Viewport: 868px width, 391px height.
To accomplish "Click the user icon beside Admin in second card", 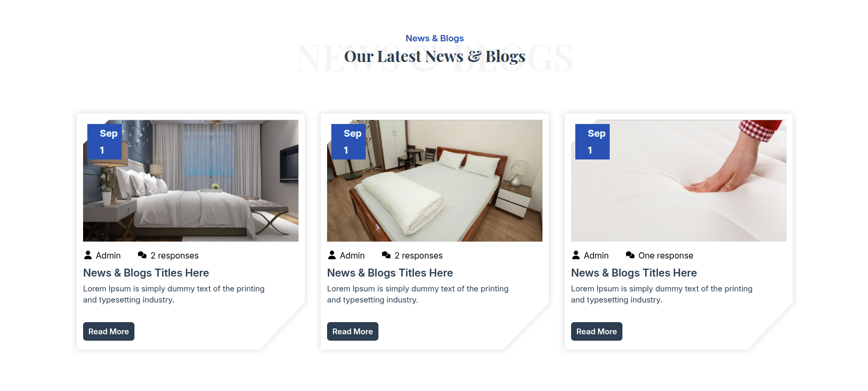I will (332, 255).
